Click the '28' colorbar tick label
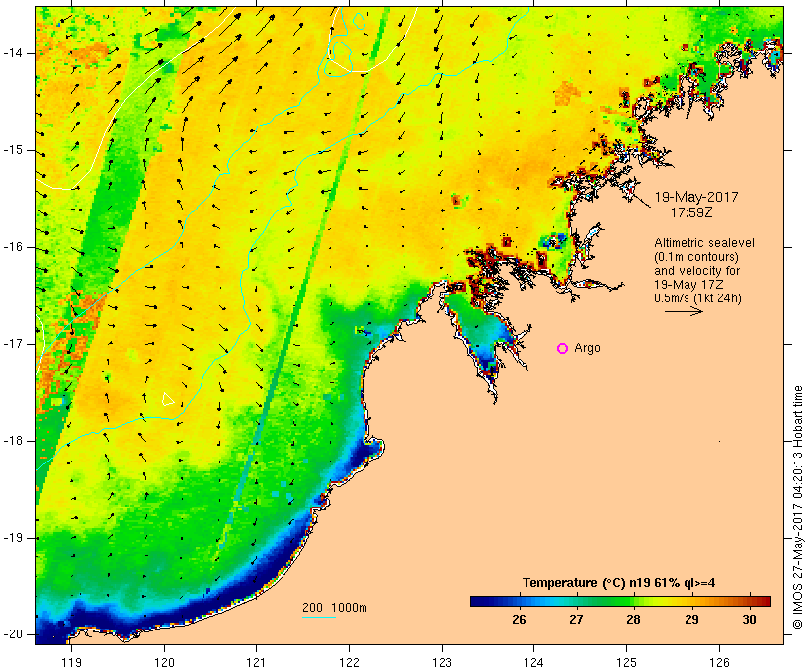810x672 pixels. (634, 619)
